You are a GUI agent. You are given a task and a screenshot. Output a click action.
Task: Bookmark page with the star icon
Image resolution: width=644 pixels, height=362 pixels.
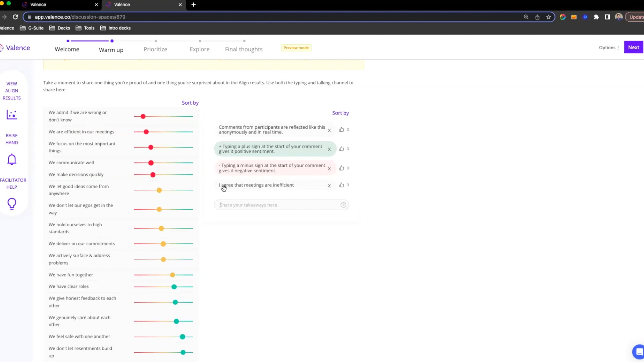tap(548, 17)
